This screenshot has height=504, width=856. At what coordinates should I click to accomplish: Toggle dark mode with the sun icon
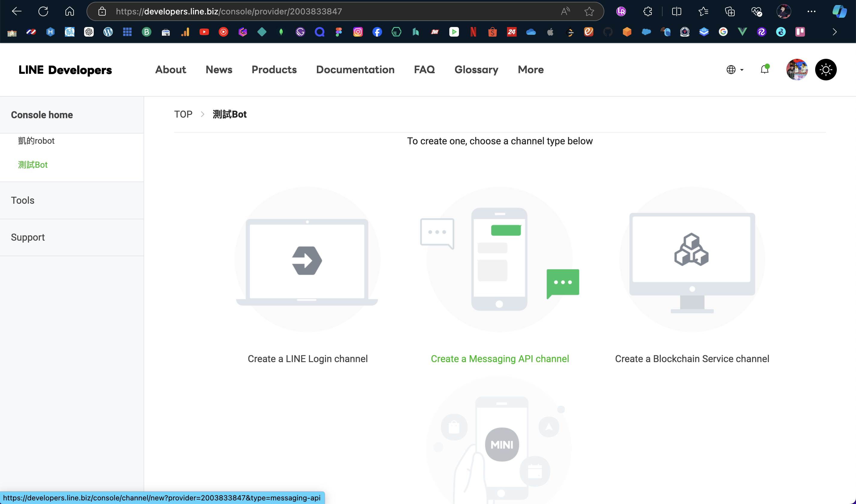point(825,70)
